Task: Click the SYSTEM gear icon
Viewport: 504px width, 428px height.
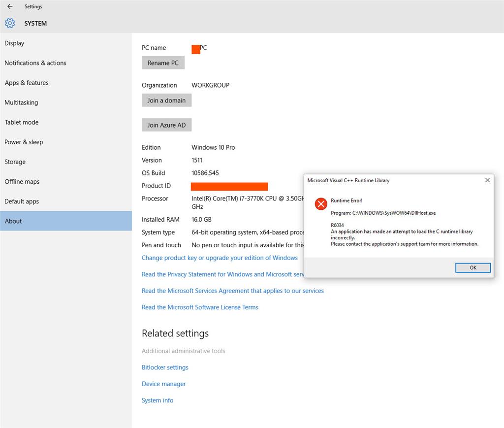Action: [x=10, y=23]
